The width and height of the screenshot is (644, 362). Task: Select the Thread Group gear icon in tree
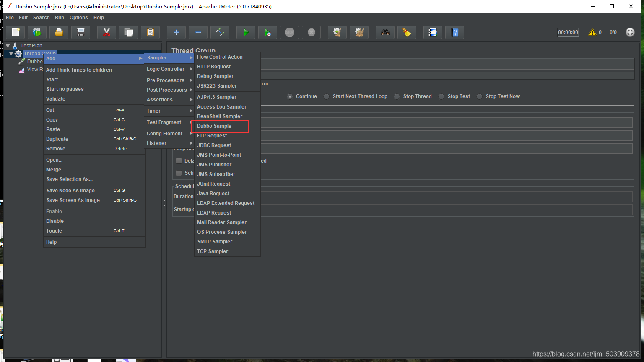(x=18, y=54)
